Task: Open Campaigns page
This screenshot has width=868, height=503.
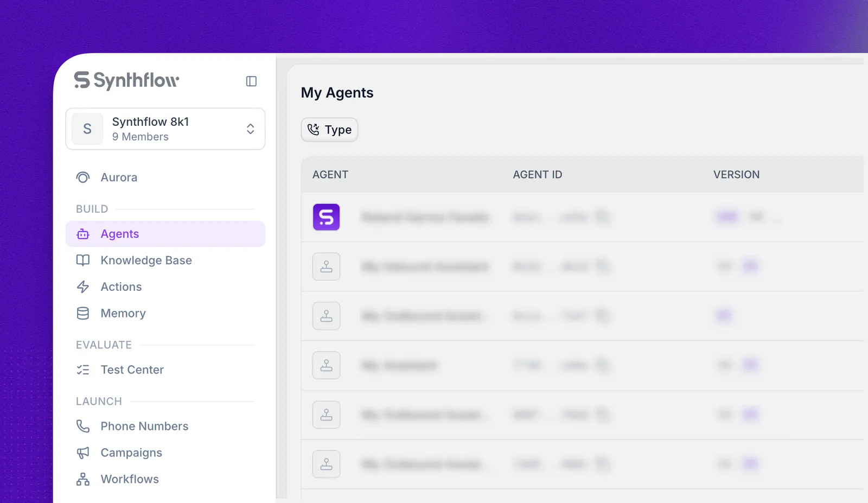Action: pyautogui.click(x=165, y=453)
